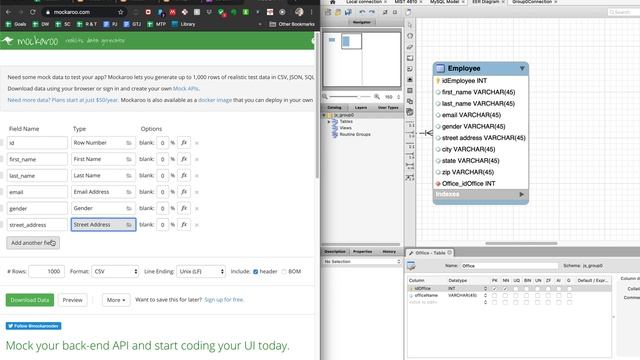Select the routine group tool in diagram toolbar
This screenshot has width=640, height=360.
[410, 112]
